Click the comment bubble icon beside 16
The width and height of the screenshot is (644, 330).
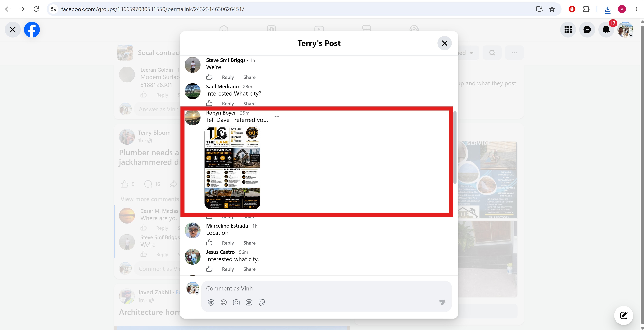[148, 184]
